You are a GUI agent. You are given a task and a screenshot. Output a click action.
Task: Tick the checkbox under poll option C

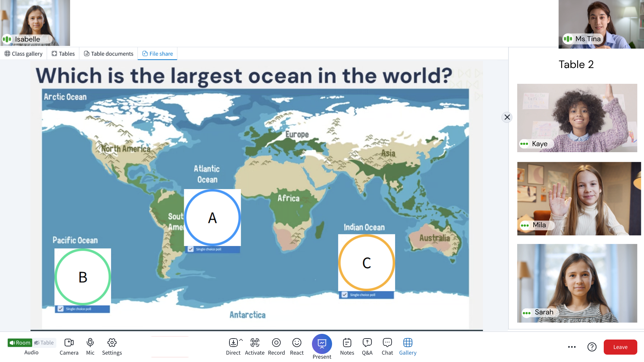tap(344, 295)
